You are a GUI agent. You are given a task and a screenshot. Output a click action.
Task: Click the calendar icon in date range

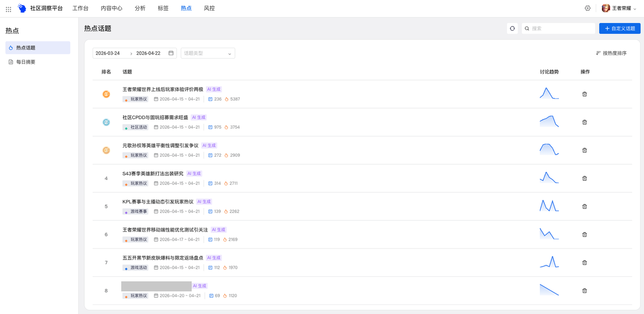(x=171, y=53)
